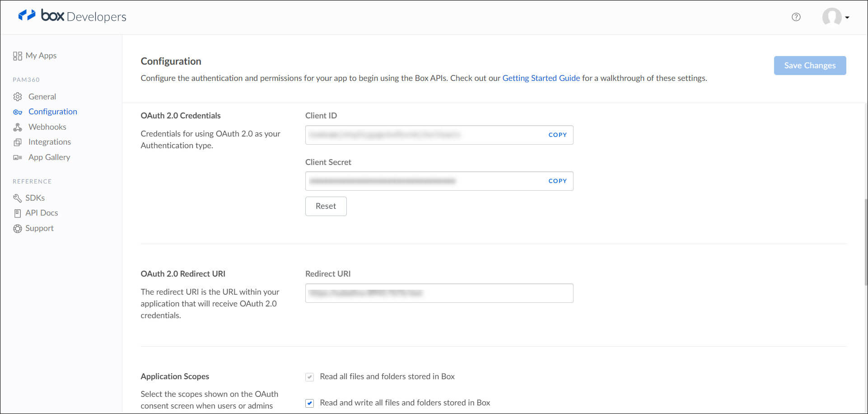
Task: Copy the Client ID value
Action: 557,135
